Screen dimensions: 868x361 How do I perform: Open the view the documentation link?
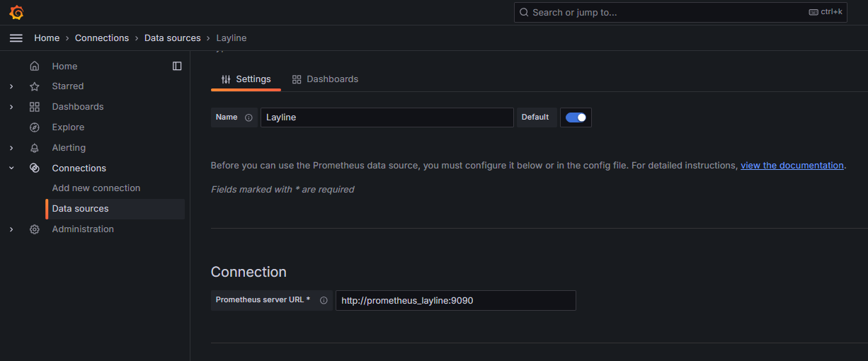(792, 166)
